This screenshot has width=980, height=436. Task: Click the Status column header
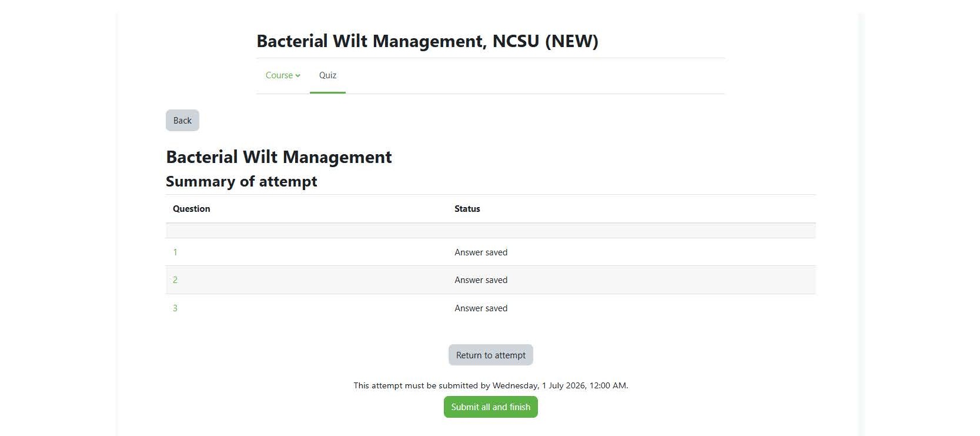(467, 209)
